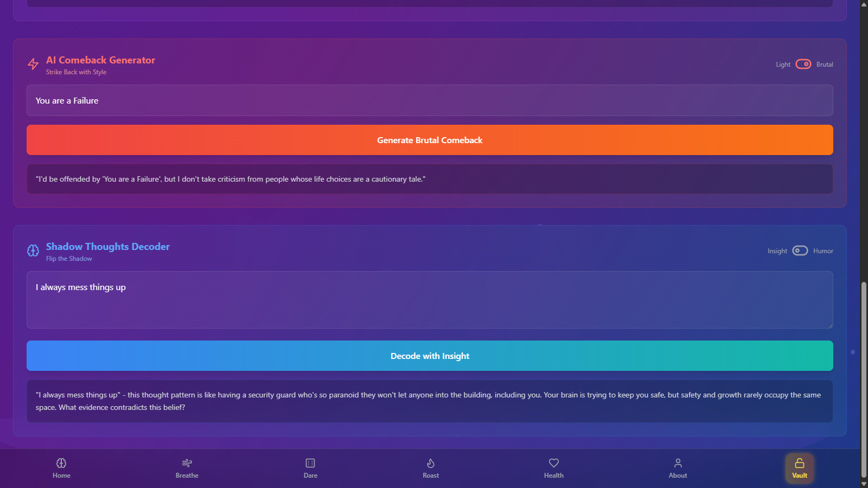Click the scrollbar down arrow
This screenshot has width=868, height=488.
(864, 484)
